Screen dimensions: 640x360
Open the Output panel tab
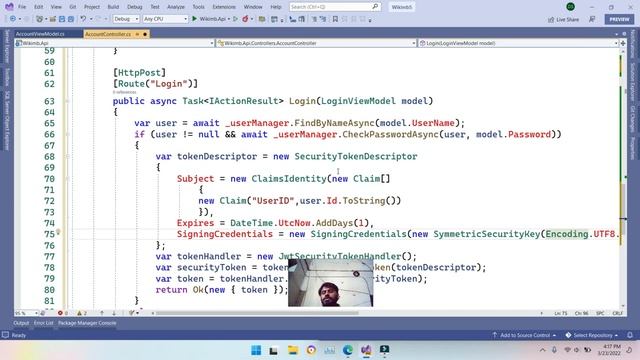[21, 323]
